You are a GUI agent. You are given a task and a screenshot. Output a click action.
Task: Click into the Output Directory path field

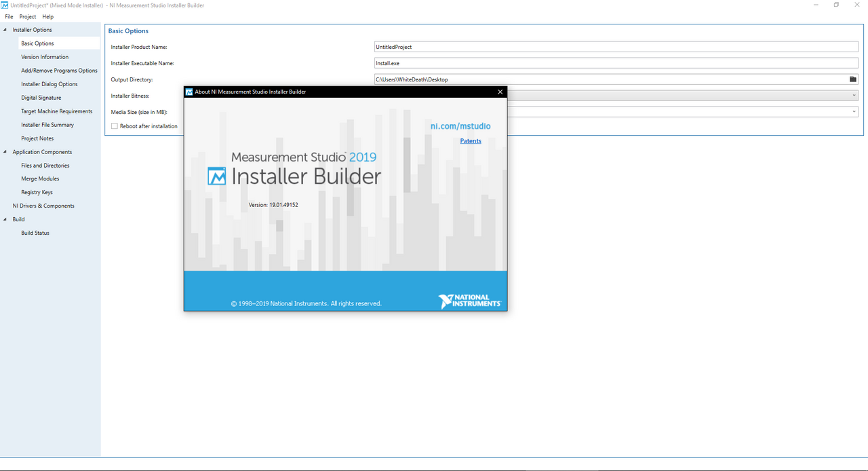pos(610,79)
